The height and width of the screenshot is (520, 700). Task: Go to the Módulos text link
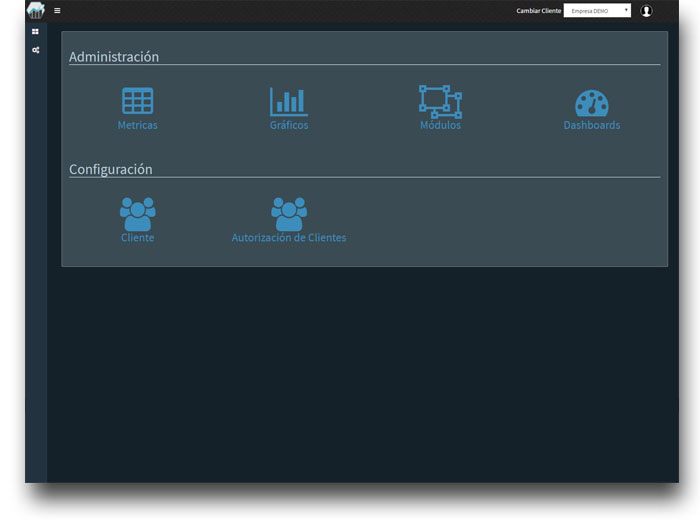pyautogui.click(x=440, y=126)
